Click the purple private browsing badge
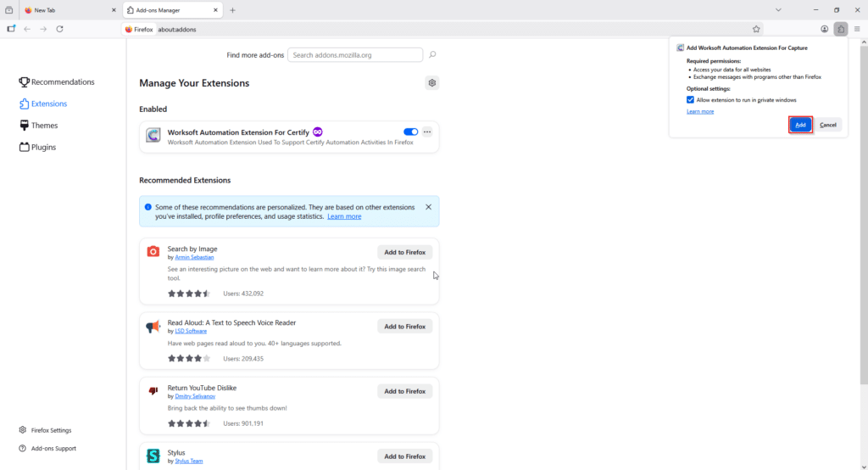868x470 pixels. coord(317,131)
